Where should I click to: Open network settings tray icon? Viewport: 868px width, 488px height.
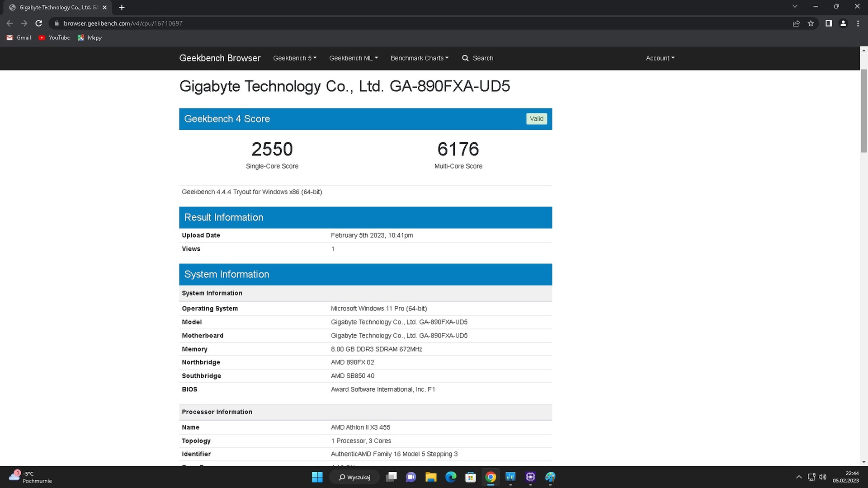(x=811, y=477)
